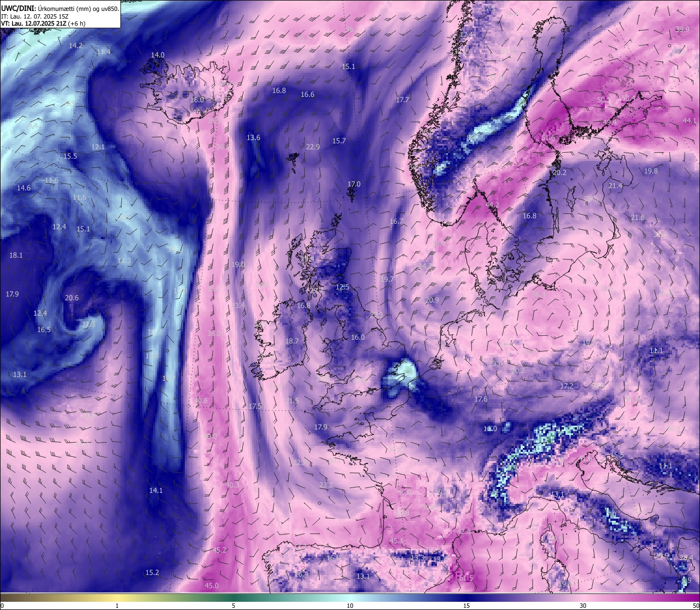Click the 45.1 value label

pos(396,541)
